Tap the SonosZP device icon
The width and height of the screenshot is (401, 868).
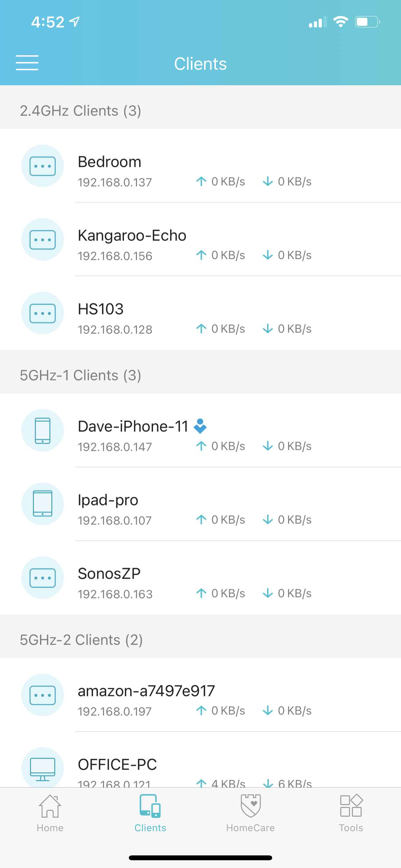[43, 578]
